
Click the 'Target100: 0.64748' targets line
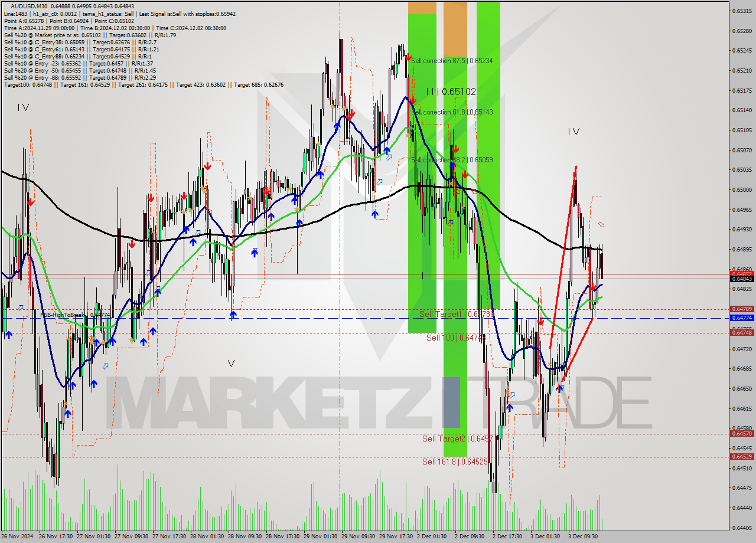[x=144, y=84]
